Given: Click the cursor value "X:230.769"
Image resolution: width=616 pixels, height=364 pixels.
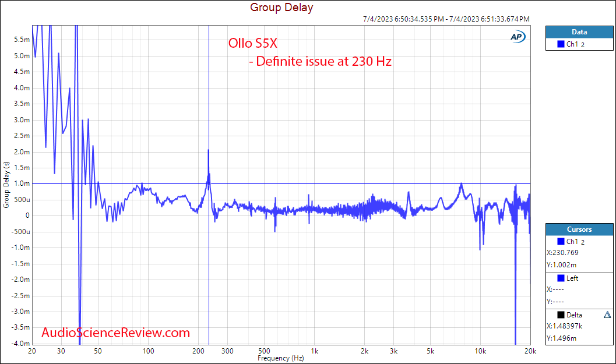Looking at the screenshot, I should [x=562, y=253].
